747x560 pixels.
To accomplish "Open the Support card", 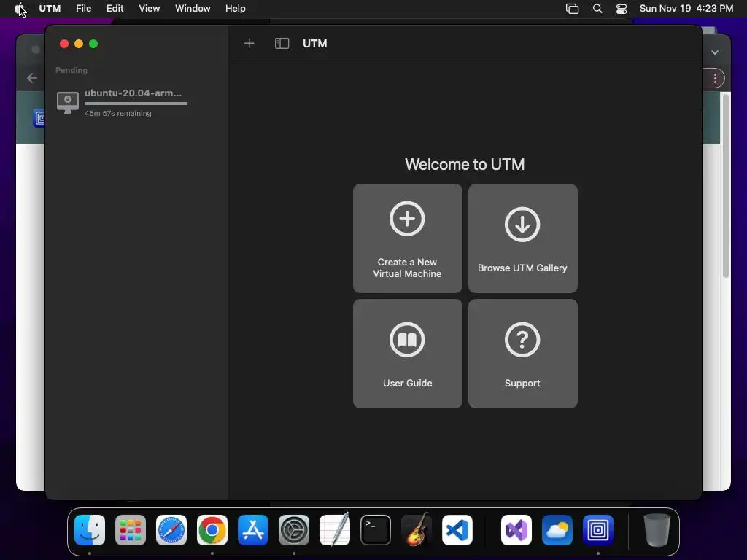I will pyautogui.click(x=522, y=354).
